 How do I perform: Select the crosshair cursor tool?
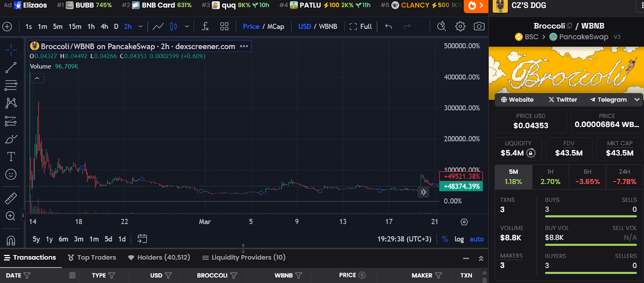(x=11, y=49)
